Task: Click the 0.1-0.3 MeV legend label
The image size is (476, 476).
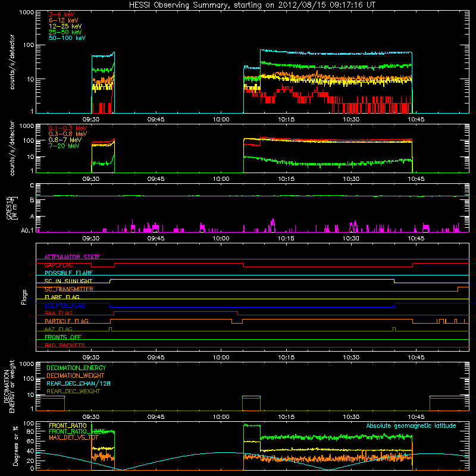Action: pos(68,128)
